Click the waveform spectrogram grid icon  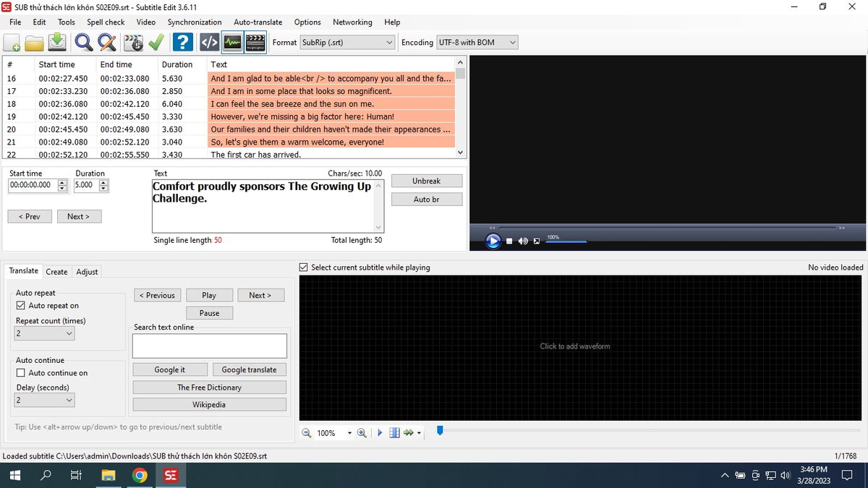pyautogui.click(x=394, y=433)
